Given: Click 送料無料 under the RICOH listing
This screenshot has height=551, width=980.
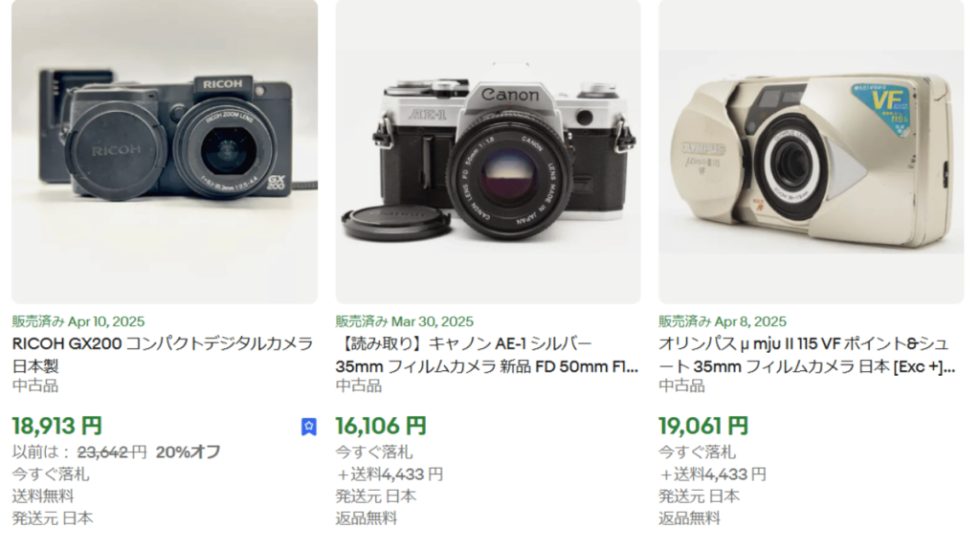Looking at the screenshot, I should click(43, 496).
